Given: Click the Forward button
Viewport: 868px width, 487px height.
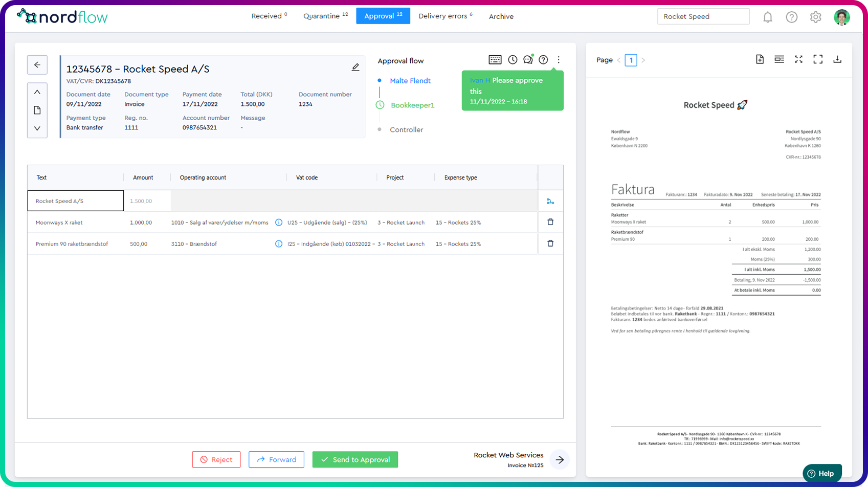Looking at the screenshot, I should pyautogui.click(x=276, y=459).
